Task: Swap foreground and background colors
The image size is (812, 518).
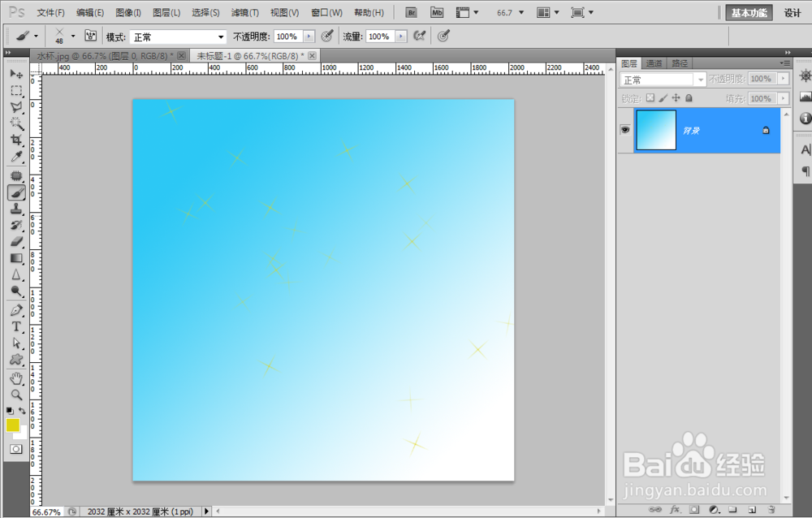Action: 22,411
